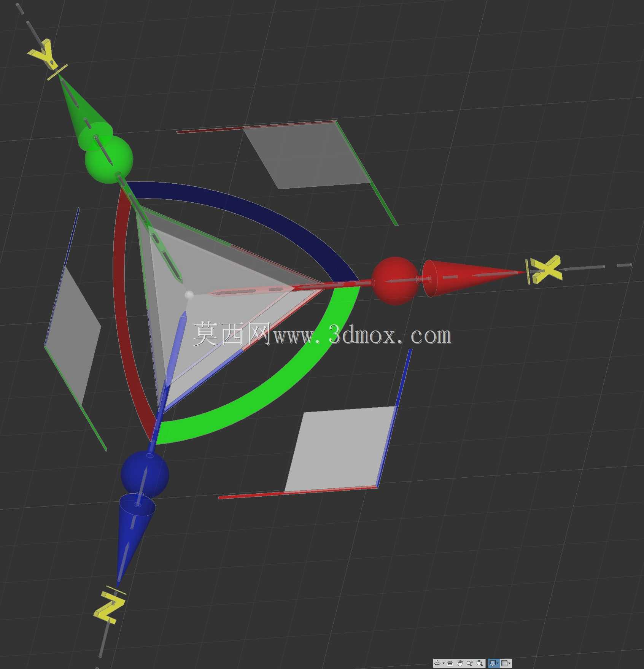Viewport: 644px width, 669px height.
Task: Click the top gray plane handle
Action: [x=308, y=156]
